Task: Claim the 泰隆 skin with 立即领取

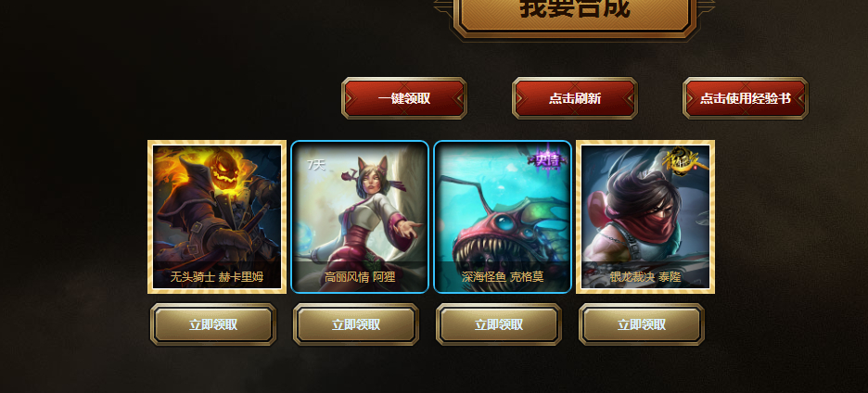Action: tap(642, 324)
